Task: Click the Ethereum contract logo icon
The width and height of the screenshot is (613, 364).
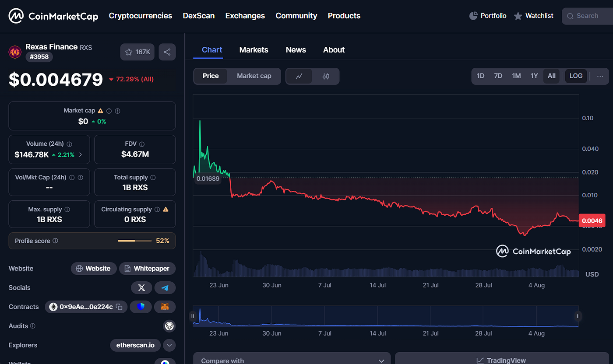Action: pos(53,307)
